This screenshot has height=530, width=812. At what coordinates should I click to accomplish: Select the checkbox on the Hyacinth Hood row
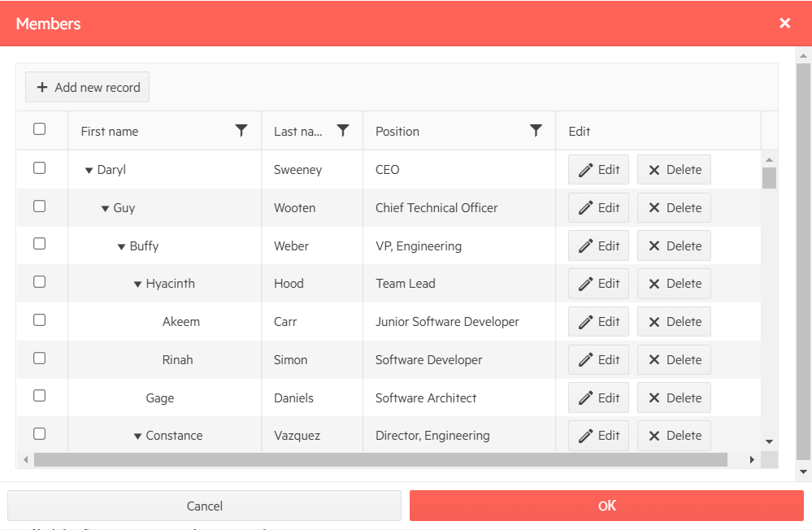click(41, 282)
